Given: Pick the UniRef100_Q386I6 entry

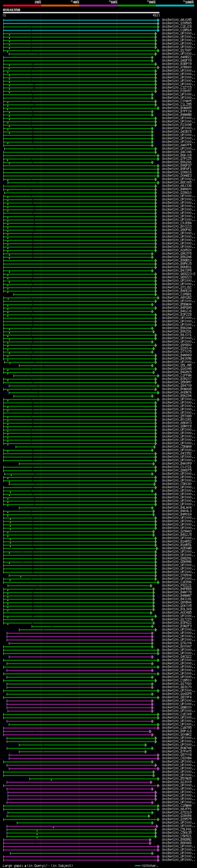Looking at the screenshot, I should 177,172.
